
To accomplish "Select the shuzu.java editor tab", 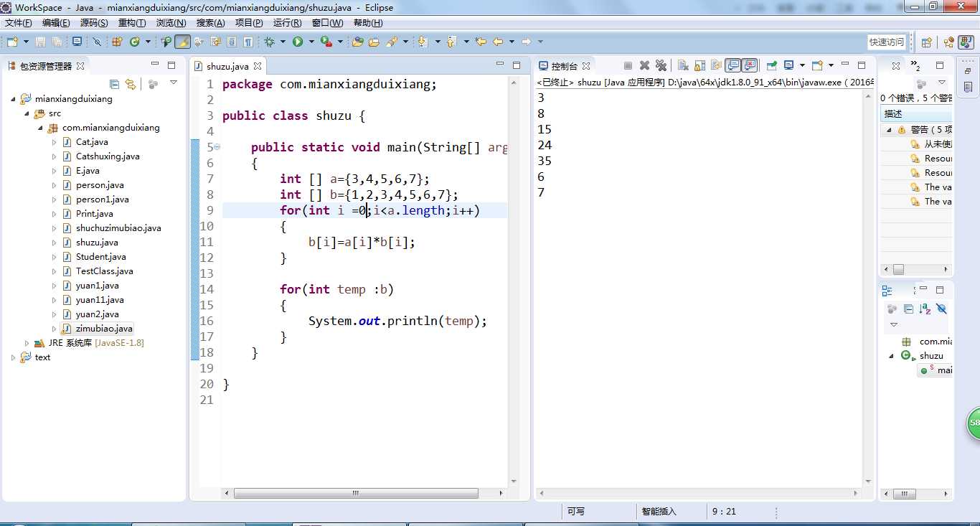I will click(x=227, y=66).
